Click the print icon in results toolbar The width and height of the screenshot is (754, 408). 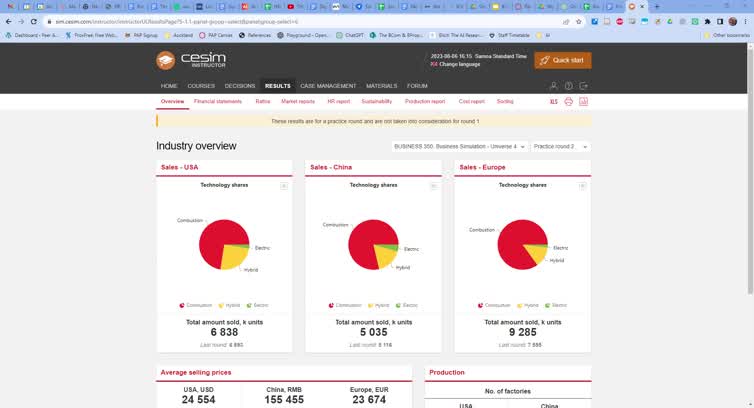coord(569,101)
